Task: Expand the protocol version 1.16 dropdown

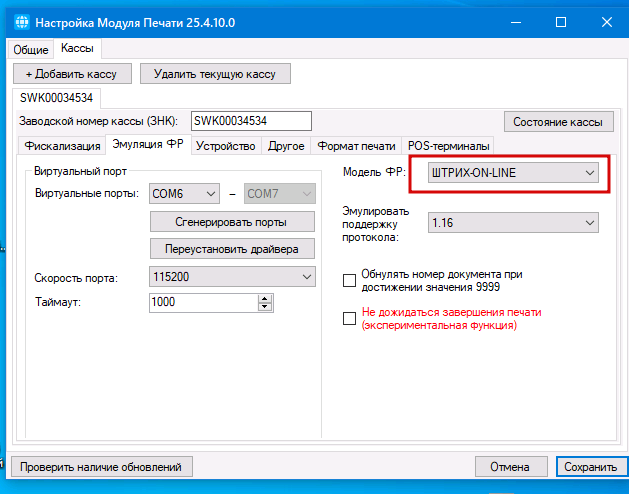Action: pos(513,223)
